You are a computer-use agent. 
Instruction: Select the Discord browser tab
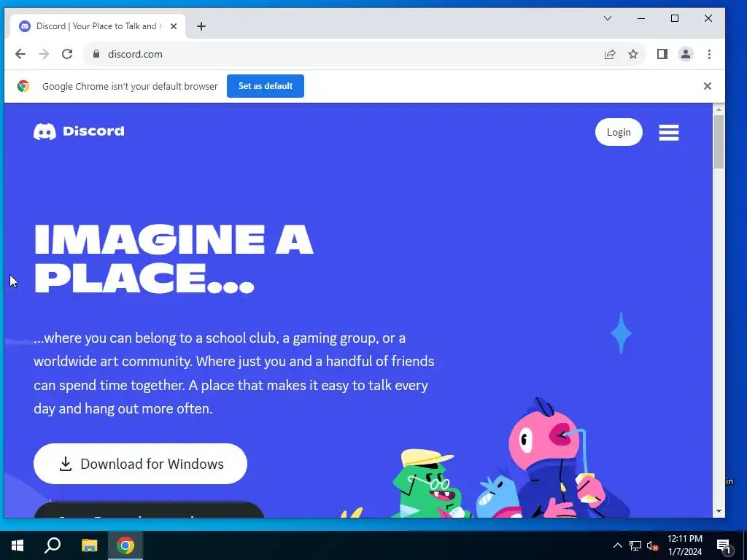(98, 26)
